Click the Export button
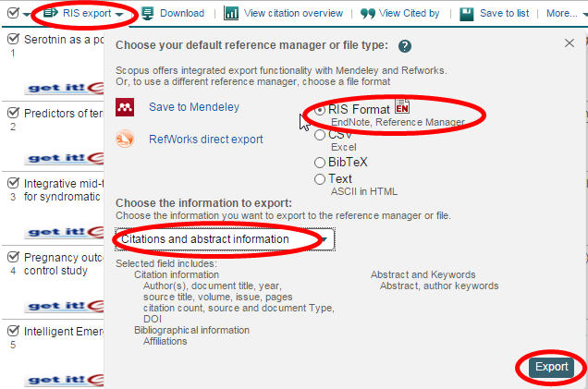Screen dimensions: 588x389 click(551, 367)
